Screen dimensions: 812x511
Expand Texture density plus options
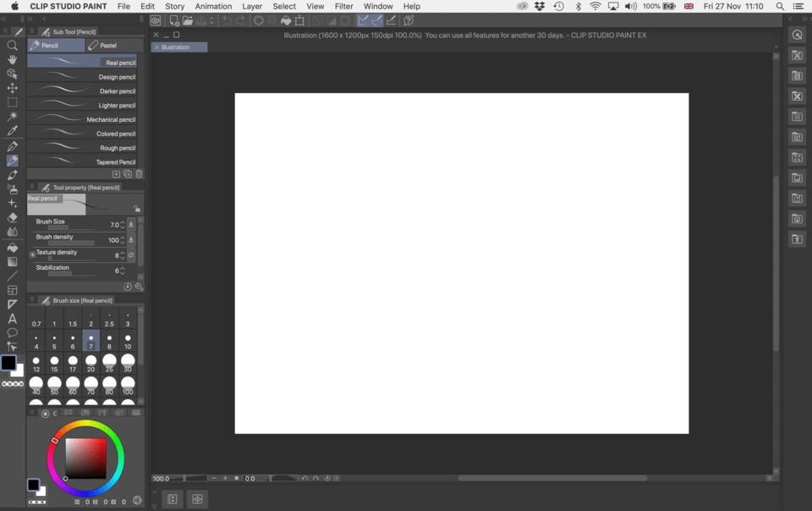(32, 254)
